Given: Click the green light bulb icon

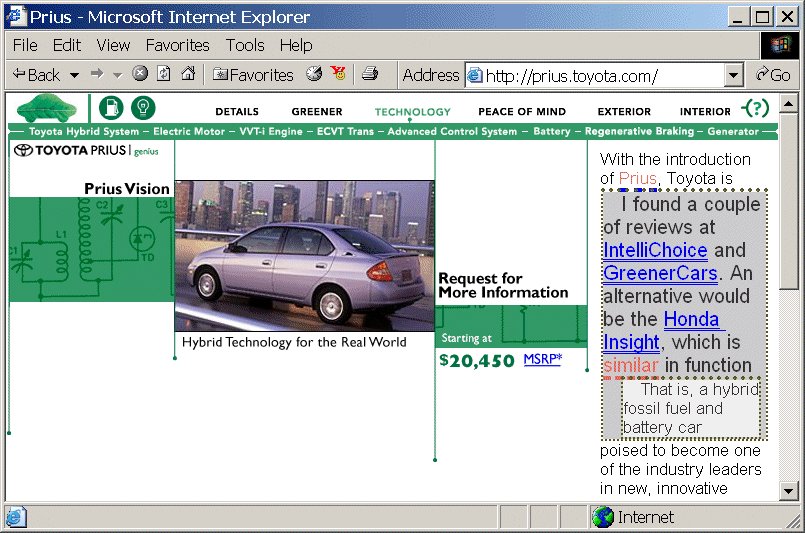Looking at the screenshot, I should 143,108.
